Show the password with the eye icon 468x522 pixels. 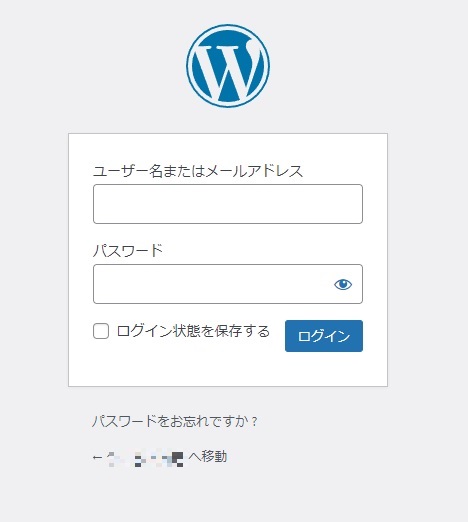coord(343,284)
